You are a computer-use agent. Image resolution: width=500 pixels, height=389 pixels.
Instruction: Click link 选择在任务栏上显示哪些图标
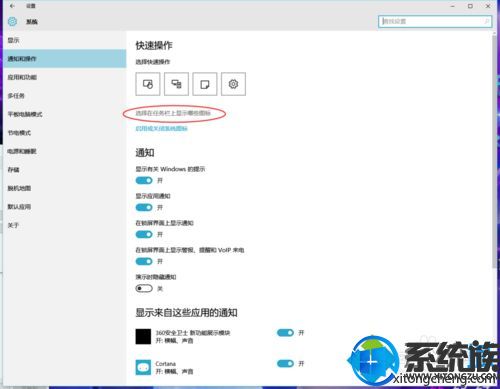pos(173,113)
